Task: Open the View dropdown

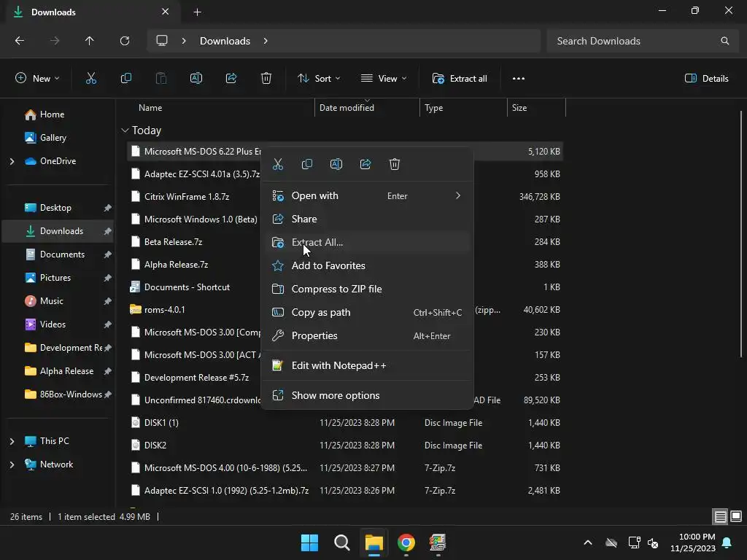Action: click(384, 79)
